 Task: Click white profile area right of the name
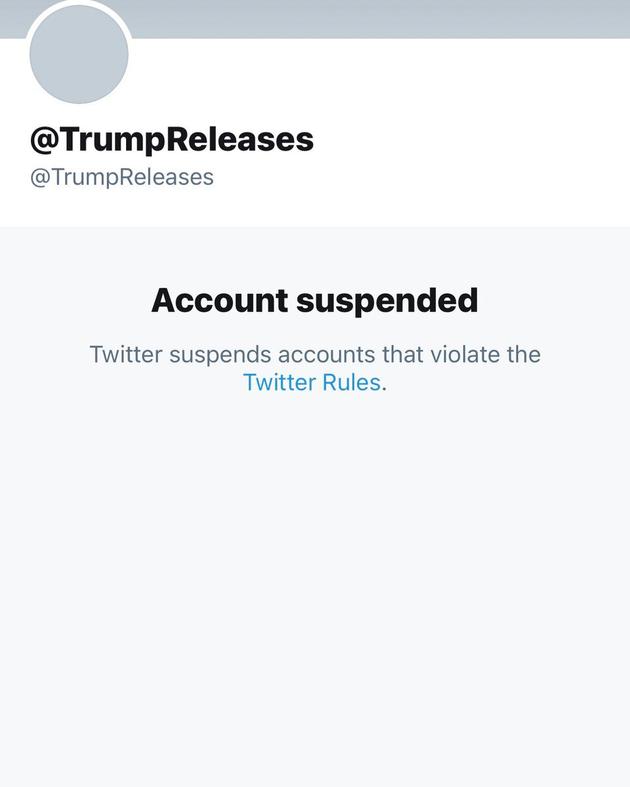[470, 140]
